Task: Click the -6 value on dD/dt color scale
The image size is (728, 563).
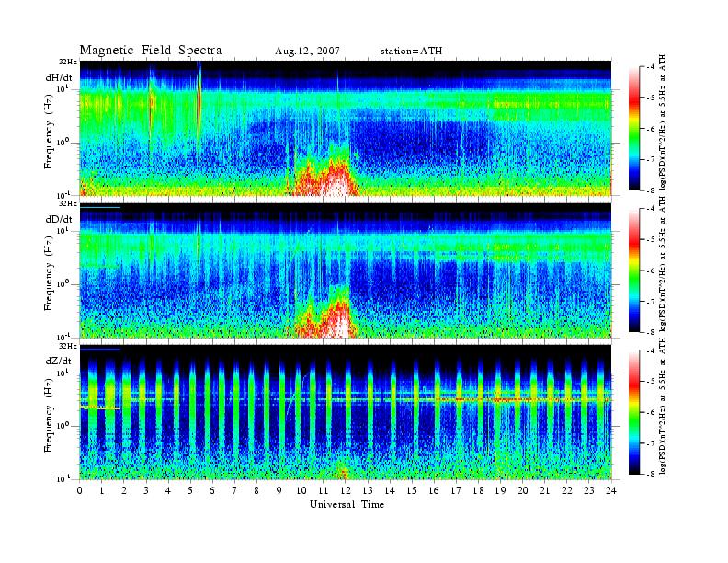Action: click(x=650, y=270)
